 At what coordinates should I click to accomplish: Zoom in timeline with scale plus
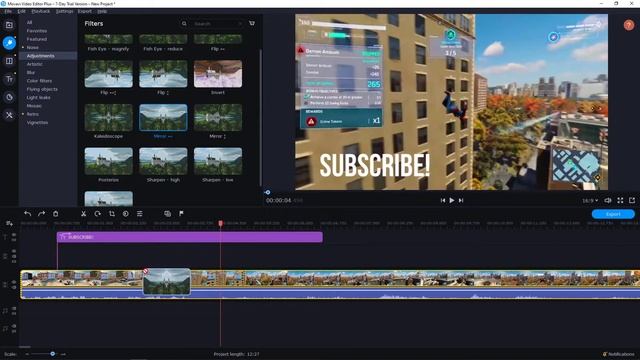coord(63,354)
